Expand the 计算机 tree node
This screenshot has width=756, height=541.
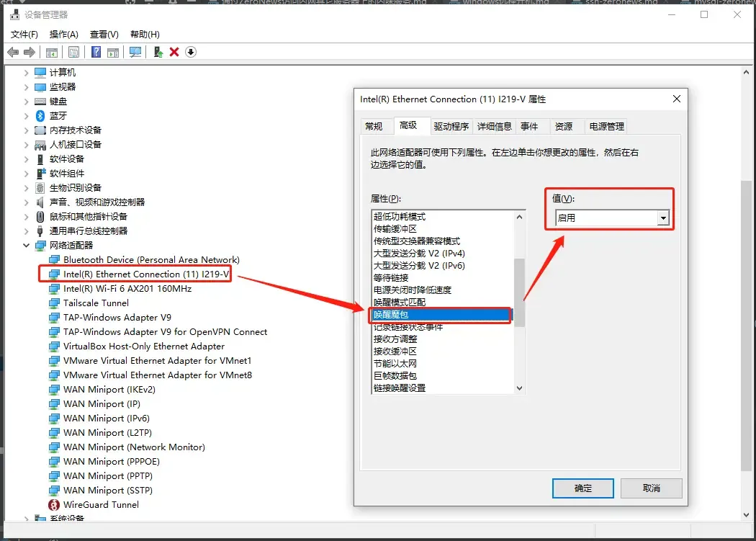coord(26,73)
